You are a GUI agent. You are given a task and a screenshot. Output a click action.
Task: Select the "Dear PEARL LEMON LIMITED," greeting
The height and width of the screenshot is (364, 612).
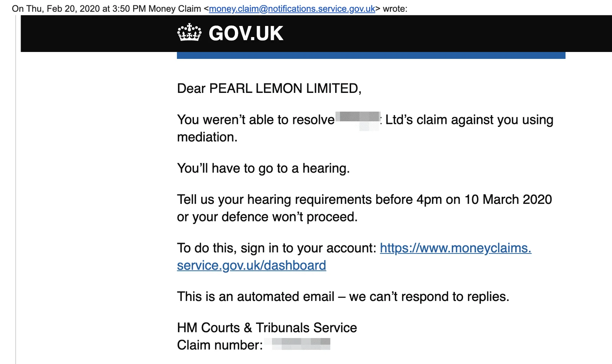269,89
